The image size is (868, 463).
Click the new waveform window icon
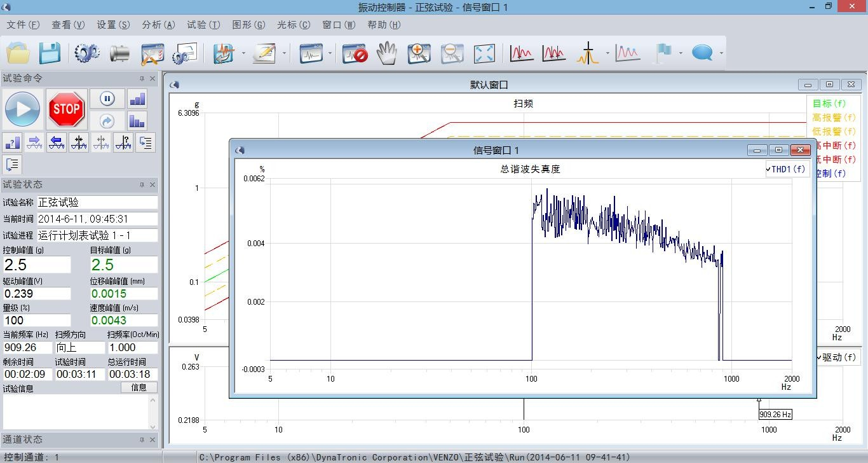[x=311, y=53]
